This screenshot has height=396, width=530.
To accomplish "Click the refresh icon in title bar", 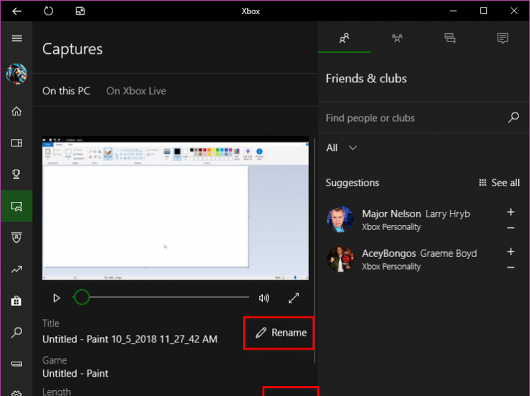I will [48, 11].
